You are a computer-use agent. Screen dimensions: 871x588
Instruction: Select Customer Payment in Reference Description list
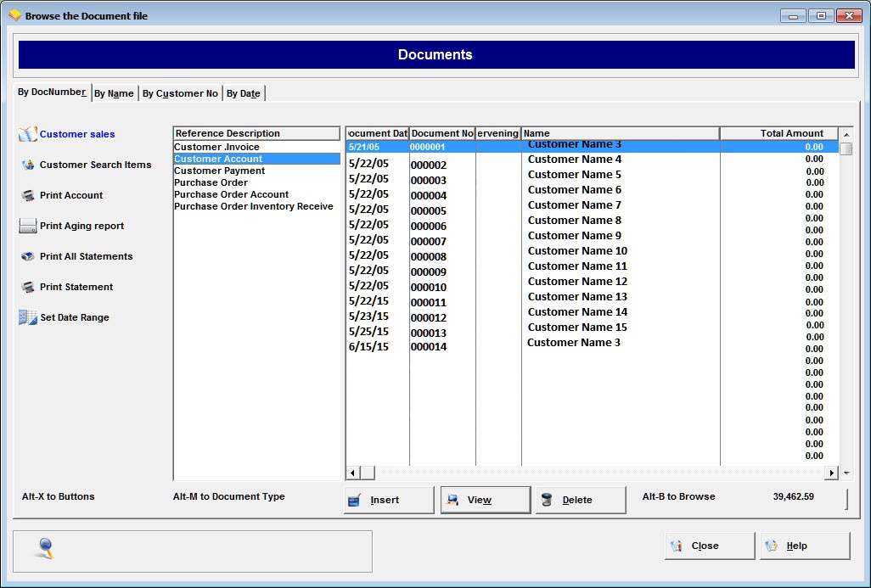[x=220, y=171]
